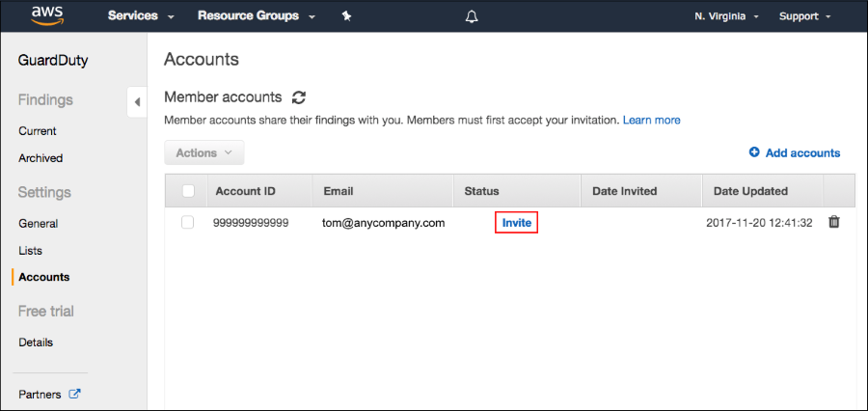Sort by the Date Updated column header
This screenshot has width=868, height=411.
pyautogui.click(x=750, y=191)
